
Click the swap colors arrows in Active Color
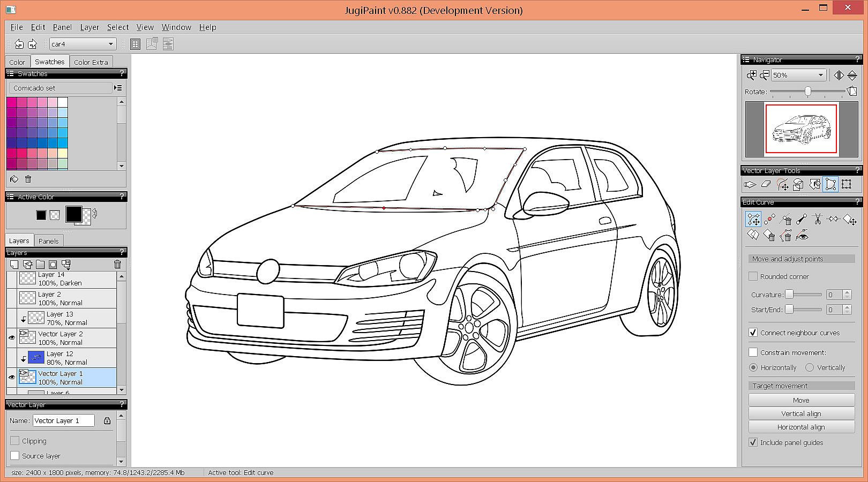[95, 214]
